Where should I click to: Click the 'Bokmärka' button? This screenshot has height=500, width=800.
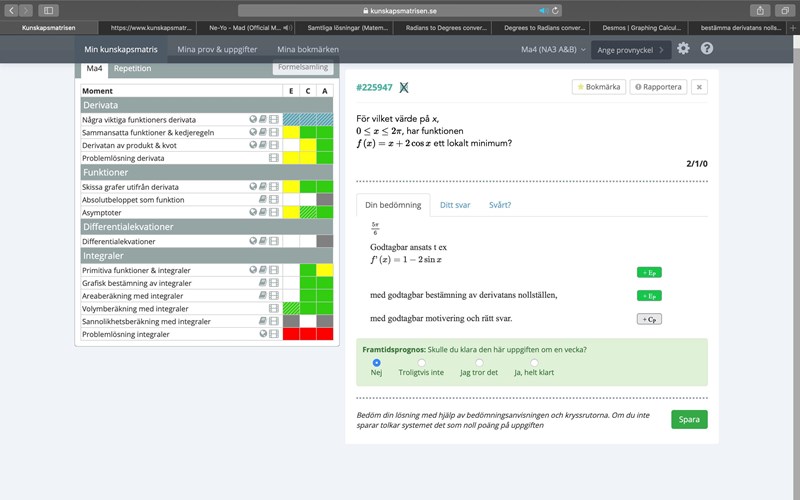[599, 87]
